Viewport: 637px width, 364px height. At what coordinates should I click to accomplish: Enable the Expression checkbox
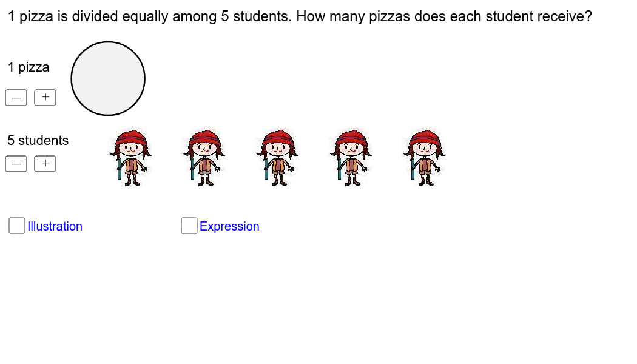189,226
